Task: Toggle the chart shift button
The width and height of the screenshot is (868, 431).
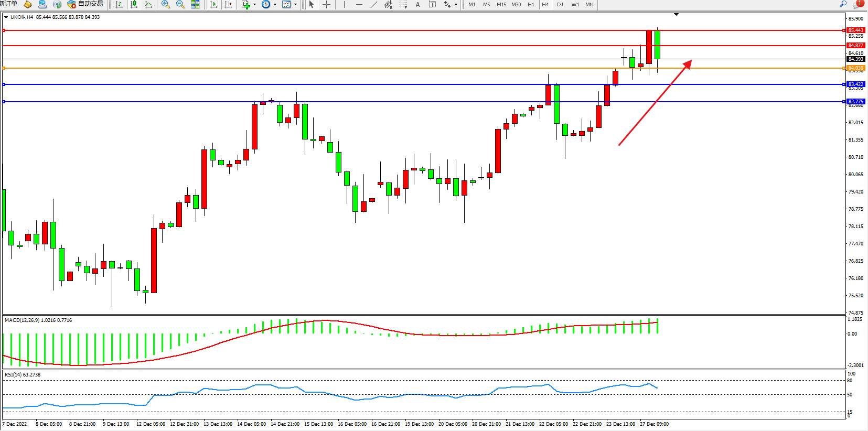Action: tap(228, 5)
